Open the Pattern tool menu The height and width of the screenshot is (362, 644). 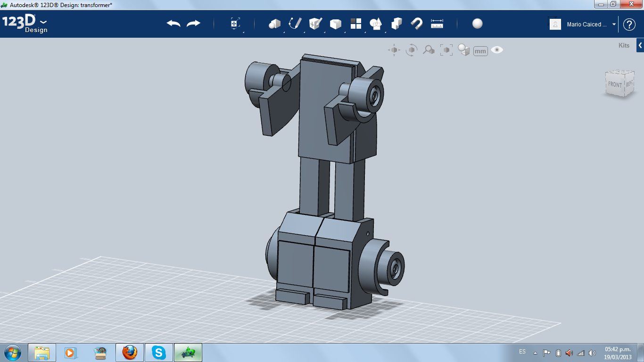(x=355, y=24)
